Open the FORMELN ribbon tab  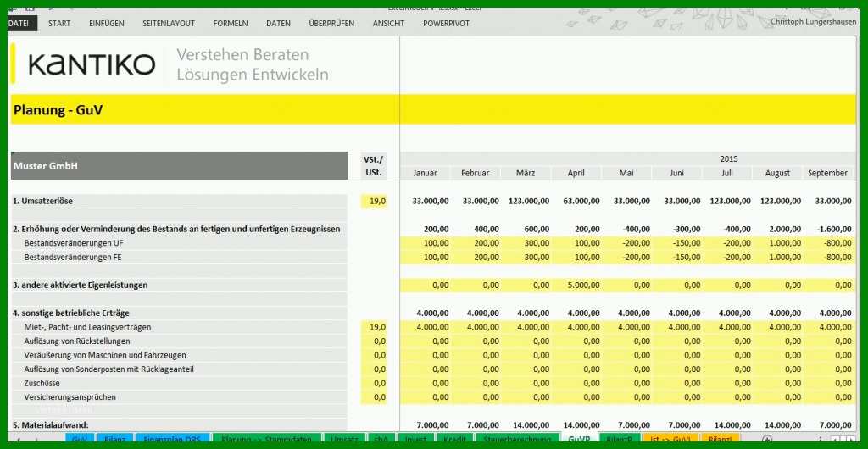pyautogui.click(x=231, y=23)
